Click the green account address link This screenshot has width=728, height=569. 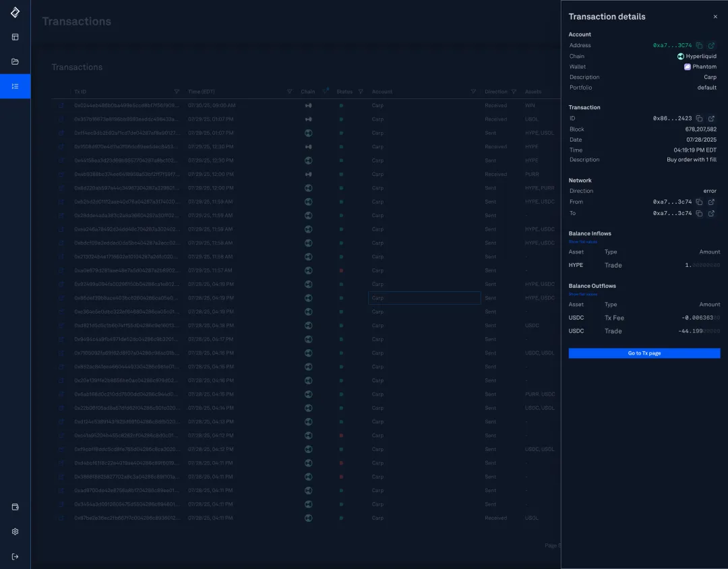(x=672, y=45)
